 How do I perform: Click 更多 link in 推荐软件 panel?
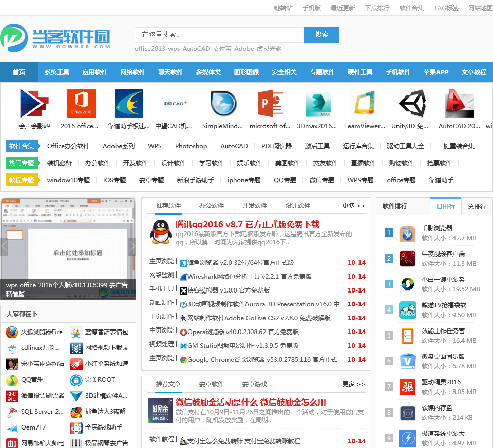354,206
